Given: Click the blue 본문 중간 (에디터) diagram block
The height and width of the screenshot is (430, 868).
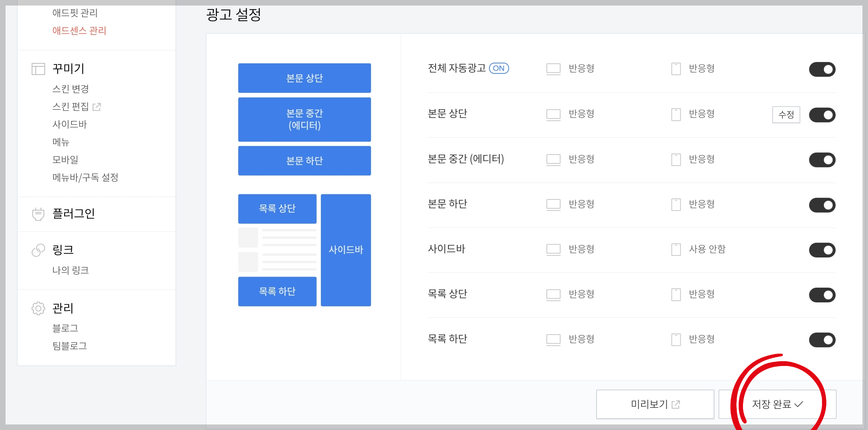Looking at the screenshot, I should click(305, 119).
